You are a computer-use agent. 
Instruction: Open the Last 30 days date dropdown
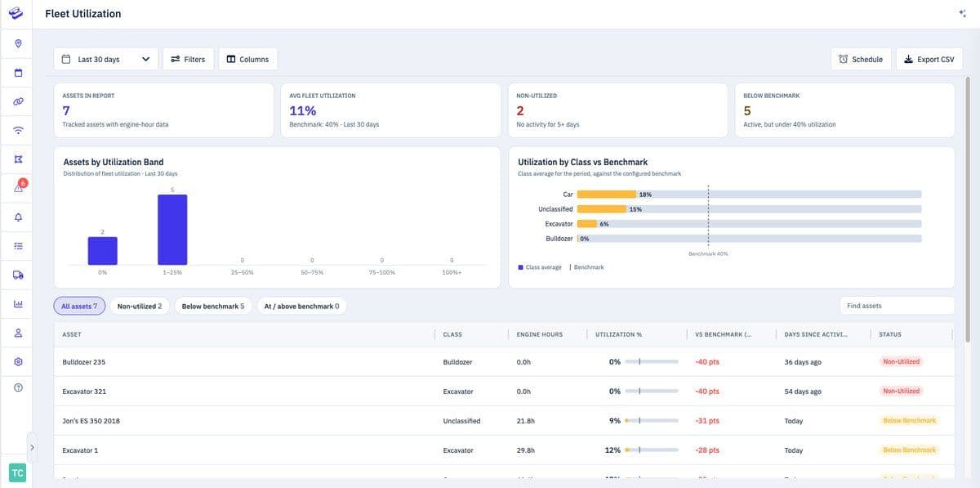(106, 59)
